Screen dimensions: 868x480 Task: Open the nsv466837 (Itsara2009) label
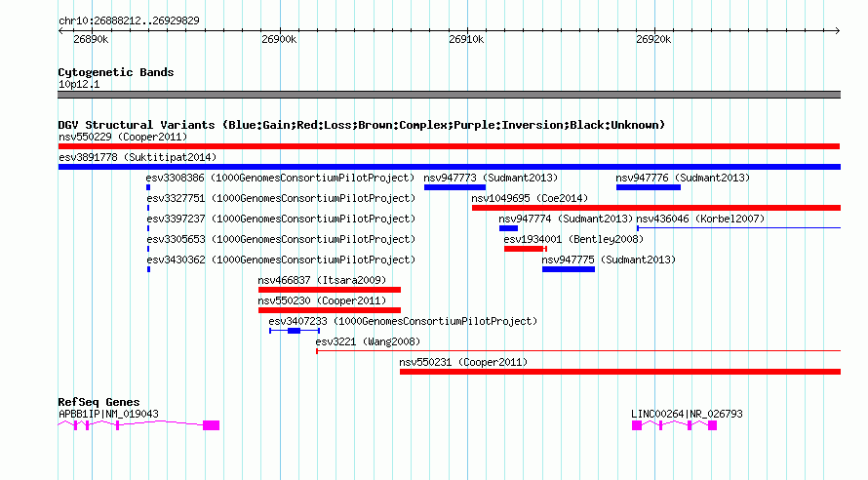tap(322, 280)
